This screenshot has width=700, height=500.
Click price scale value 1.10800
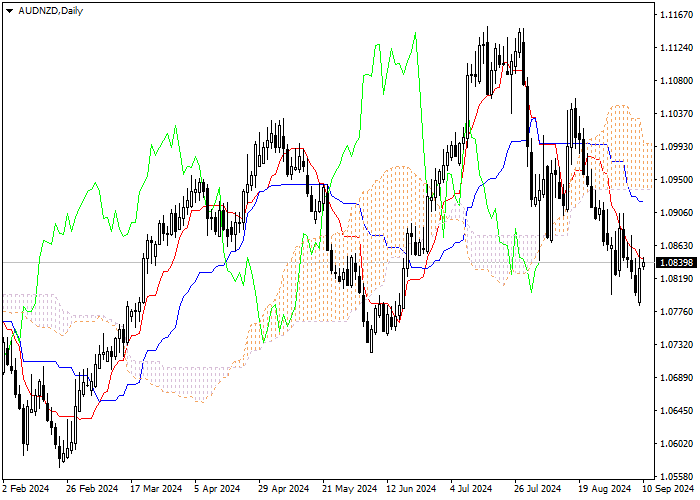click(676, 81)
